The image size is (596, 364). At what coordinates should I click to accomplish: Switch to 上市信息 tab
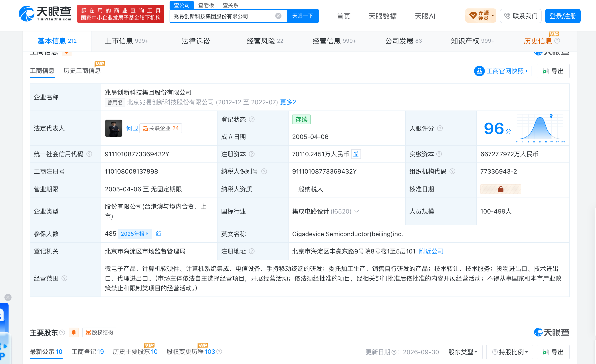point(126,41)
